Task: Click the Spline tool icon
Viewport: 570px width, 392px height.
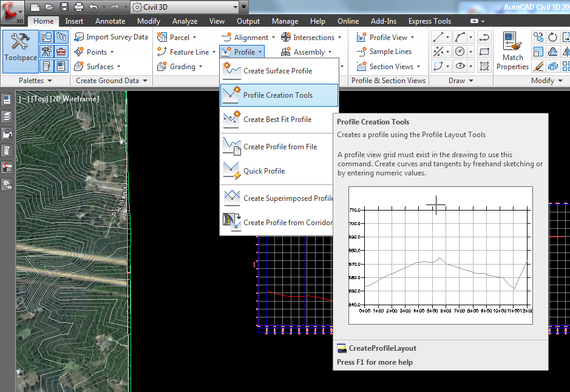Action: click(484, 38)
